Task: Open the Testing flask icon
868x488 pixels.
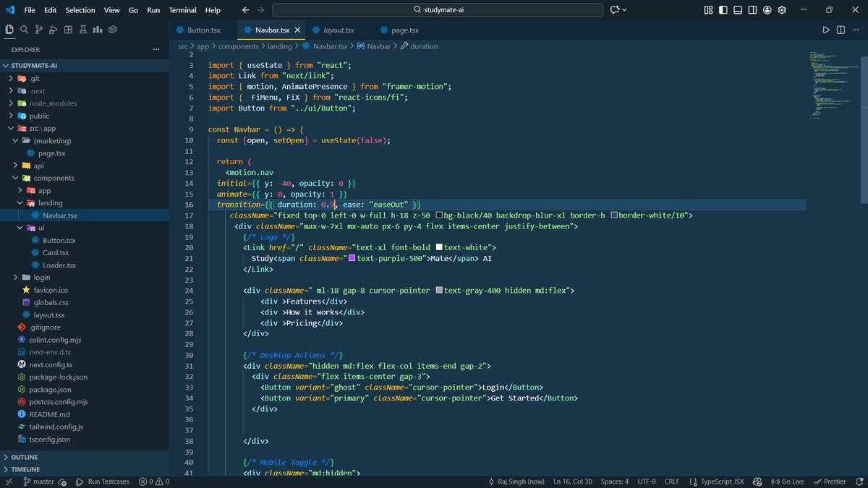Action: click(x=82, y=30)
